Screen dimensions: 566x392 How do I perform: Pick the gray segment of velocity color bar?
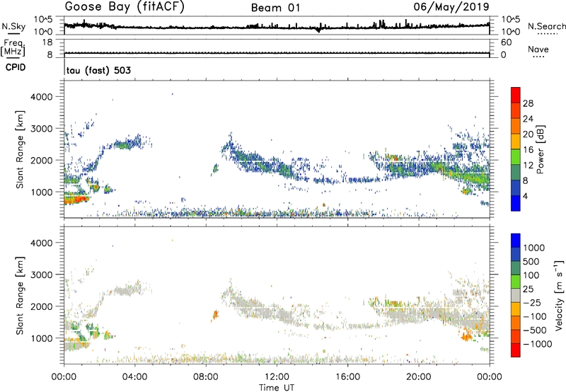click(x=516, y=295)
